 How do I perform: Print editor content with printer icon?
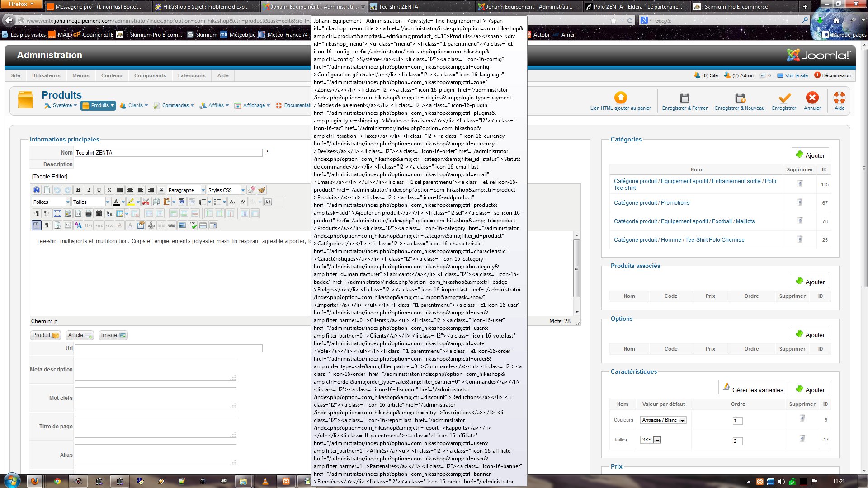click(x=89, y=213)
